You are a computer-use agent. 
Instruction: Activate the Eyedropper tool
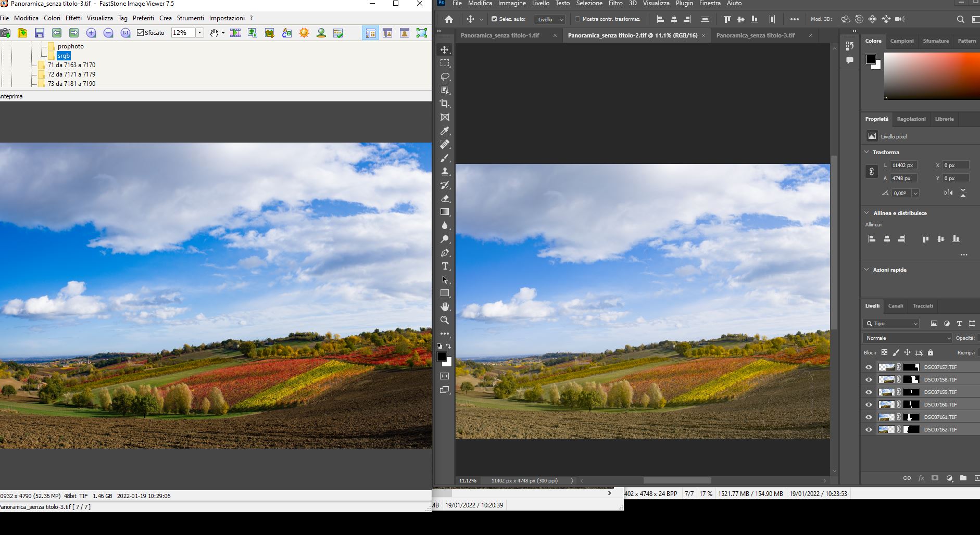(x=445, y=131)
